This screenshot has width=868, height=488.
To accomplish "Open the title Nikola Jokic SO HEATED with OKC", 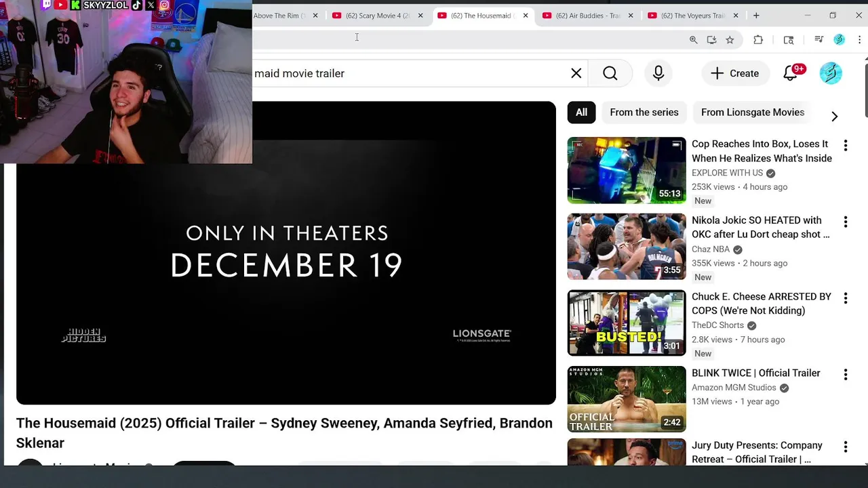I will (x=760, y=227).
